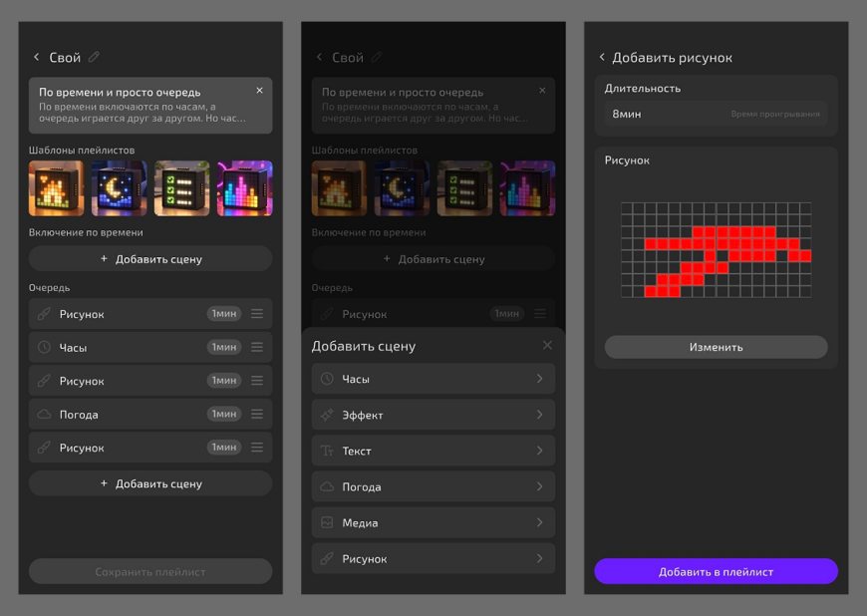Click 'Добавить сцену' under 'Включение по времени' on the left screen

tap(150, 259)
